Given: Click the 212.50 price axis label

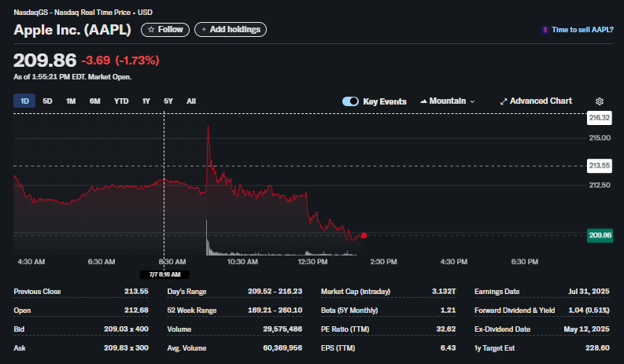Looking at the screenshot, I should (600, 186).
